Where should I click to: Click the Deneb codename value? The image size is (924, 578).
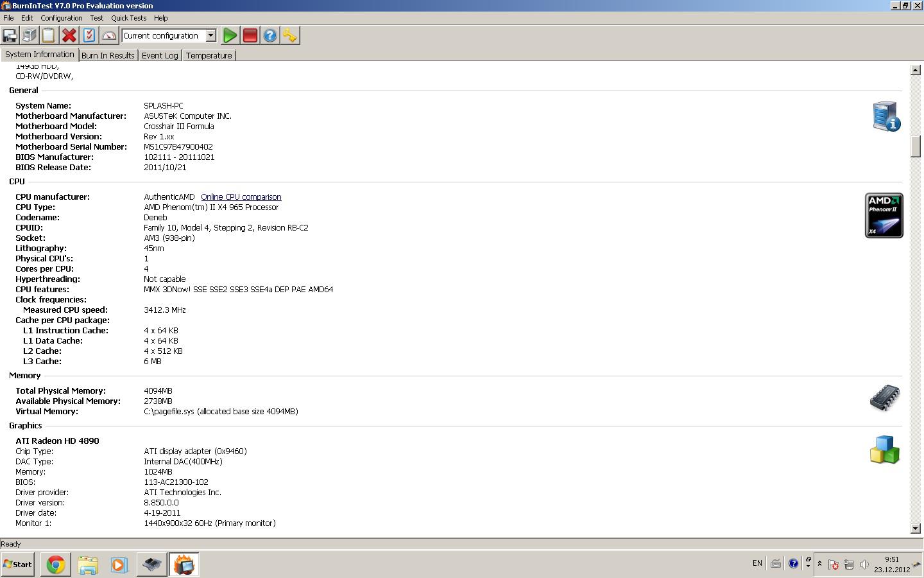pos(155,218)
